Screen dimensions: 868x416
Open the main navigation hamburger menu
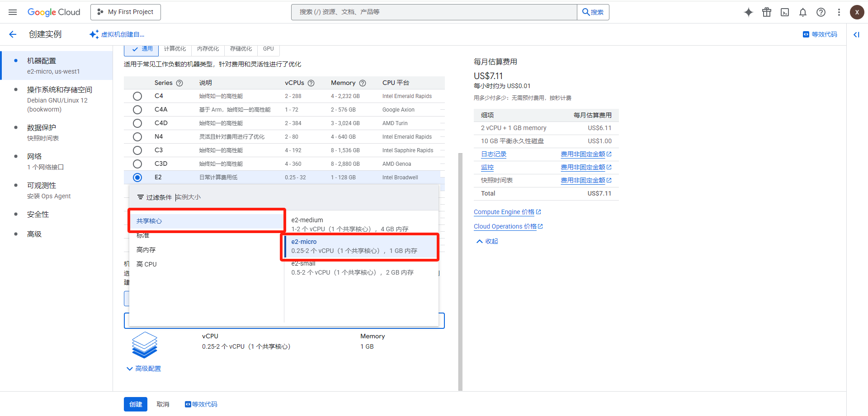click(x=13, y=12)
